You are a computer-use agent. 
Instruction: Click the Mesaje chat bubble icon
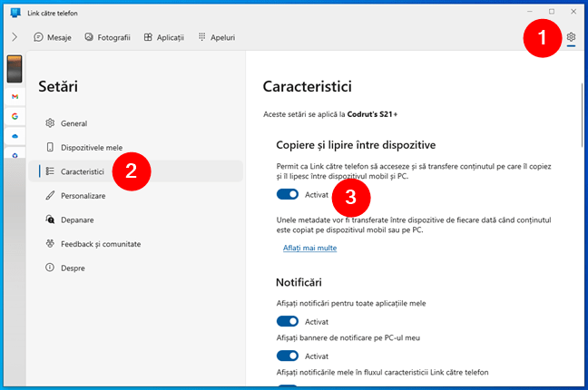tap(38, 37)
